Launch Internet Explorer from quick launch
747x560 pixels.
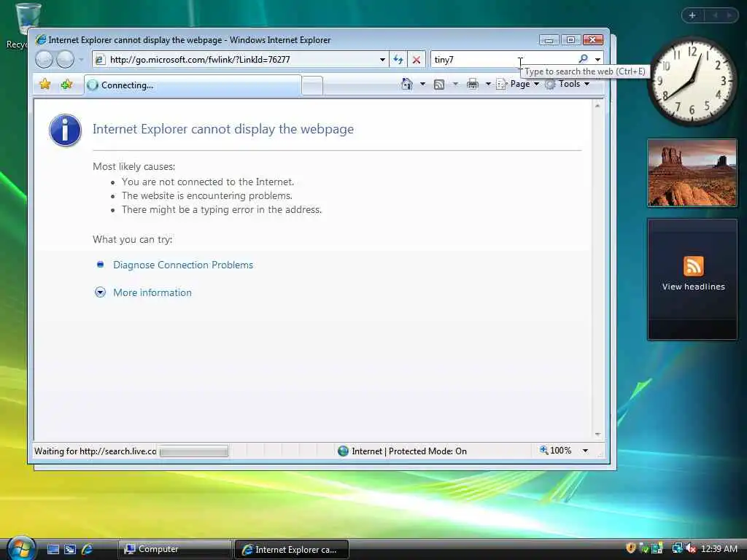click(x=88, y=549)
